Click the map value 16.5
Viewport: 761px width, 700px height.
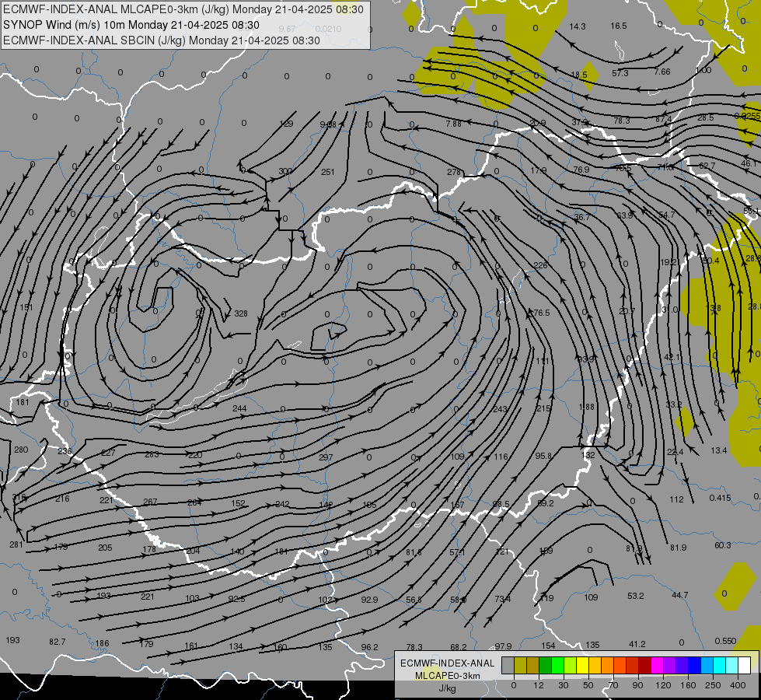pos(618,26)
